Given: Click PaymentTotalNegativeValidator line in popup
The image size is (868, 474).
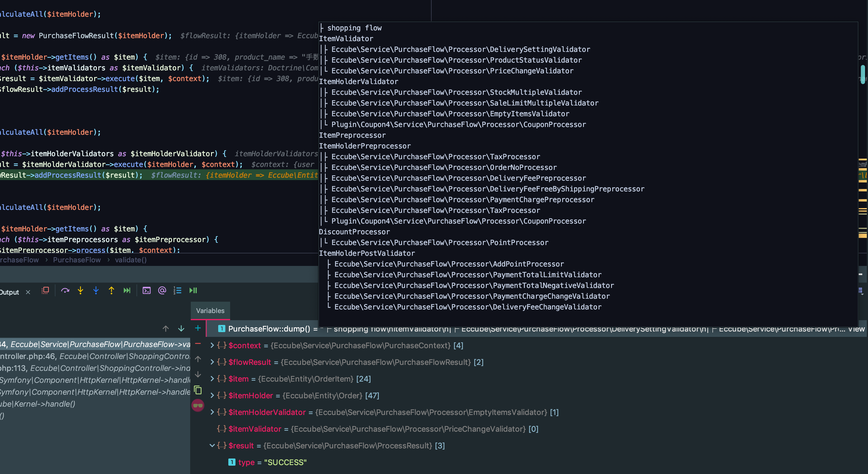Looking at the screenshot, I should (474, 286).
